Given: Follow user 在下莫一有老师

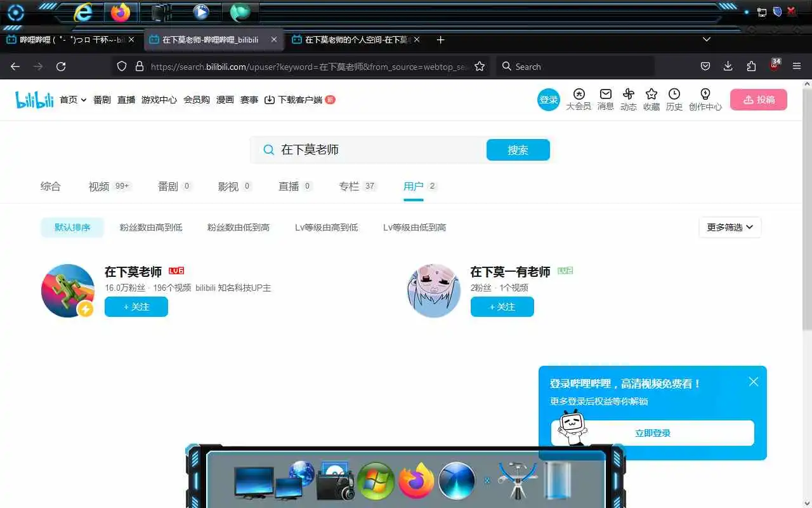Looking at the screenshot, I should pos(502,307).
